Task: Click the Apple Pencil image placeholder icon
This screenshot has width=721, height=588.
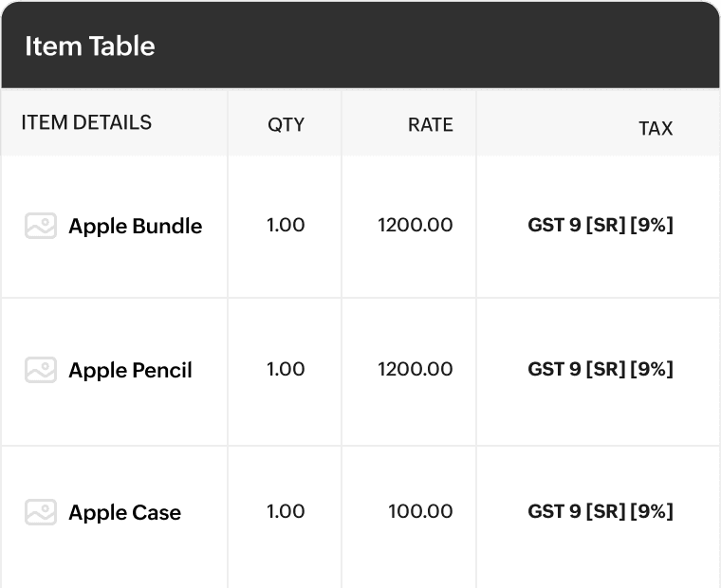Action: (41, 370)
